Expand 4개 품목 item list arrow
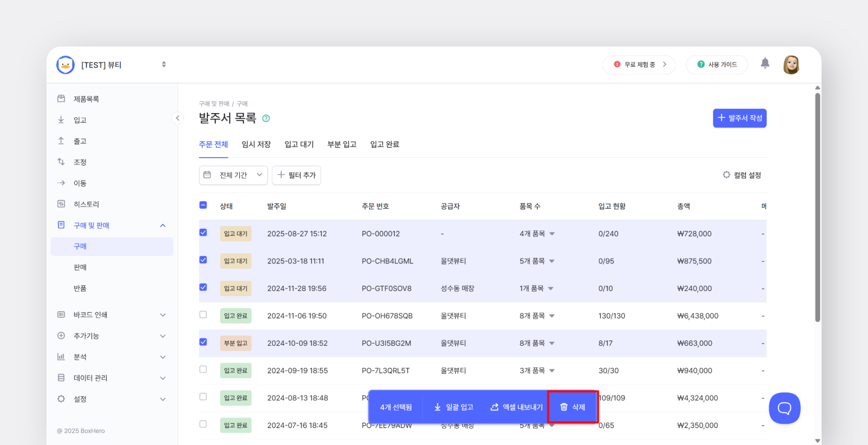Viewport: 868px width, 445px height. click(552, 234)
